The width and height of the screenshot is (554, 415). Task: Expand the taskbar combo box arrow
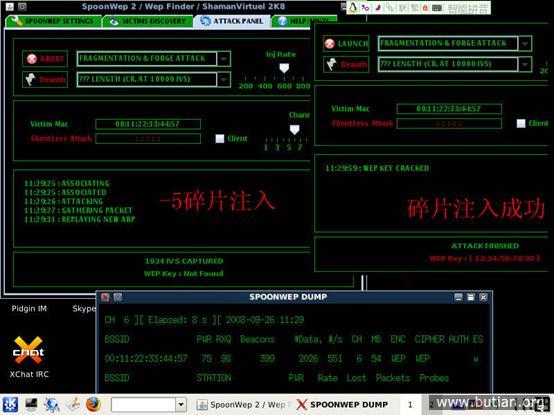(181, 405)
